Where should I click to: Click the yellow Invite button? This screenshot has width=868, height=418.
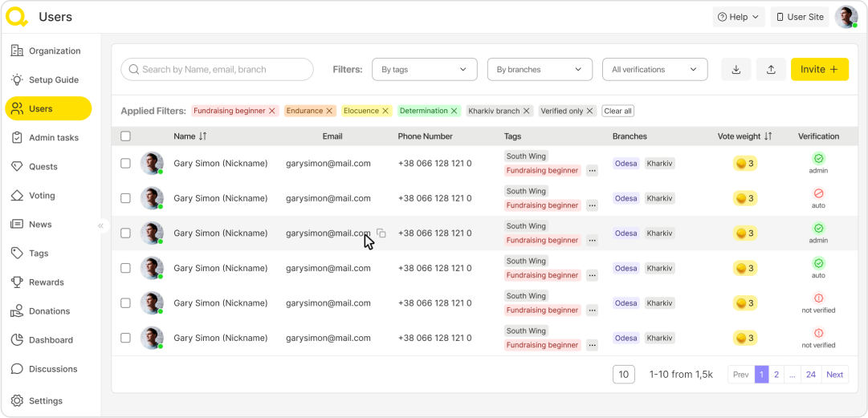[819, 70]
